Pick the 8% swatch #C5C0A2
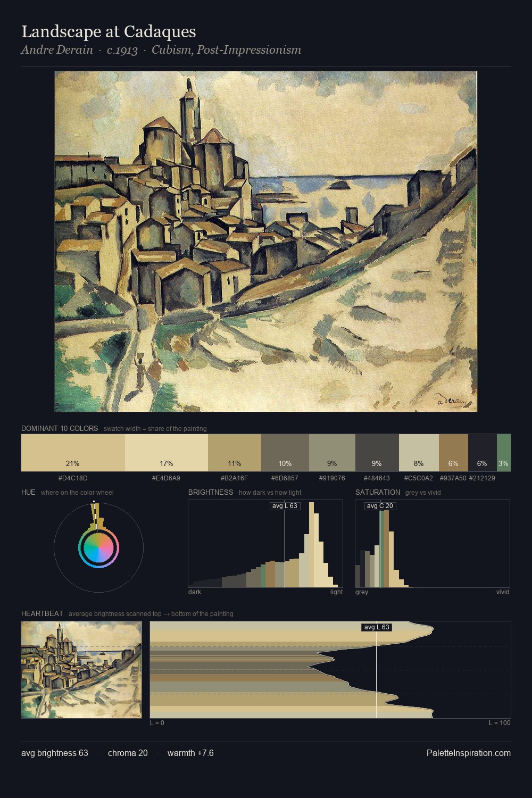The height and width of the screenshot is (798, 532). click(x=419, y=453)
